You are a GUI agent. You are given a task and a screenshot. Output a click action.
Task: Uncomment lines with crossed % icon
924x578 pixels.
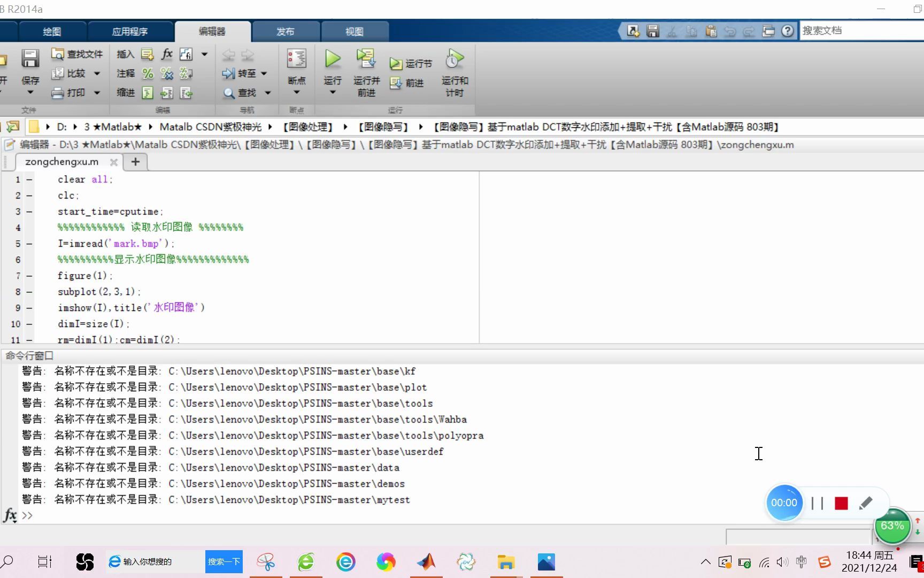pyautogui.click(x=167, y=73)
